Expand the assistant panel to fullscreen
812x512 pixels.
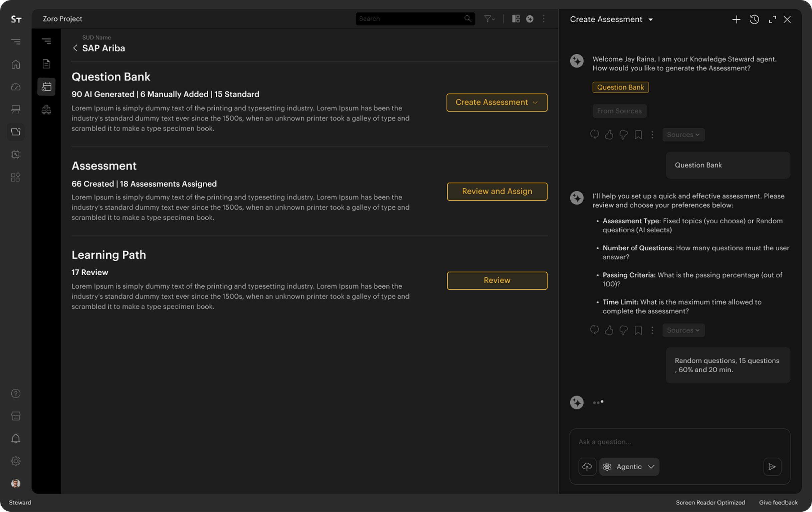click(772, 20)
